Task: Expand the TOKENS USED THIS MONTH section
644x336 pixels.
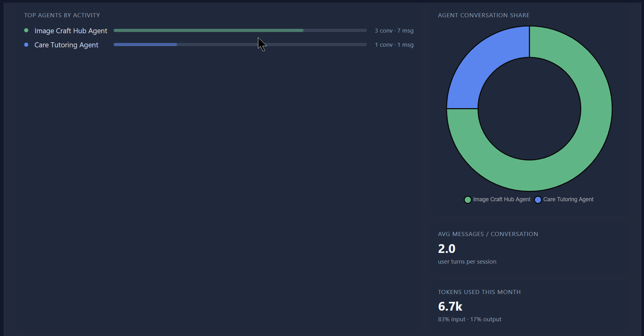Action: coord(479,292)
